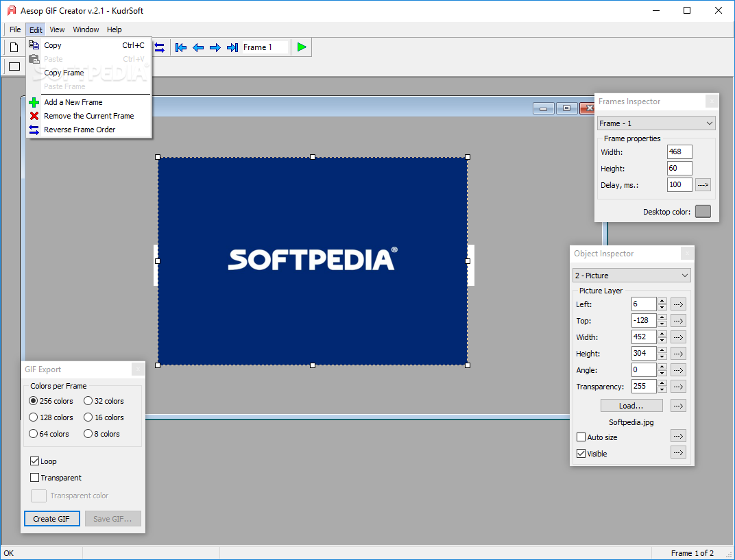
Task: Close the GIF Export panel
Action: tap(138, 369)
